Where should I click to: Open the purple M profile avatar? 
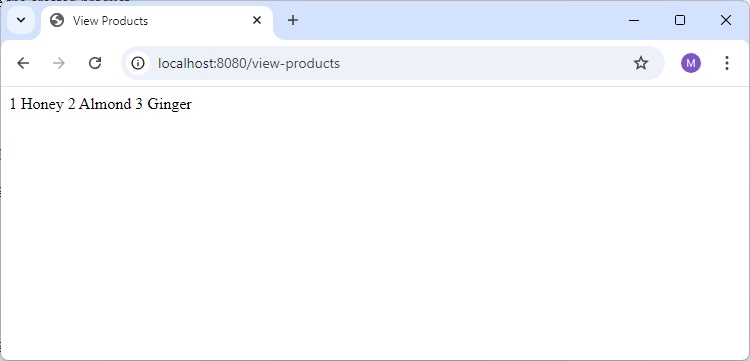691,63
